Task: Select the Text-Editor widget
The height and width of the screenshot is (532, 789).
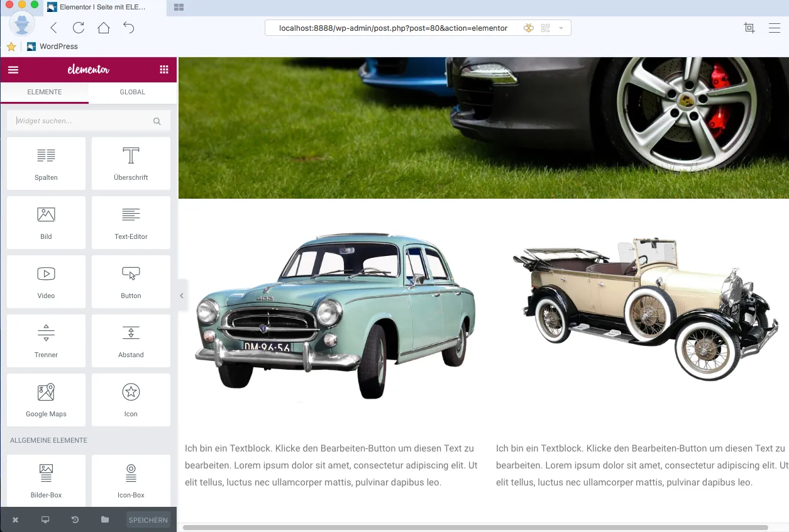Action: 131,223
